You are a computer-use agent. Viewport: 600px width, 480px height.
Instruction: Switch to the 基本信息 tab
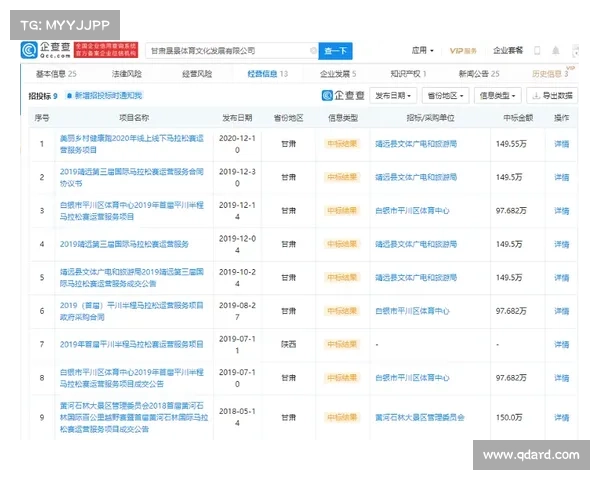click(56, 74)
